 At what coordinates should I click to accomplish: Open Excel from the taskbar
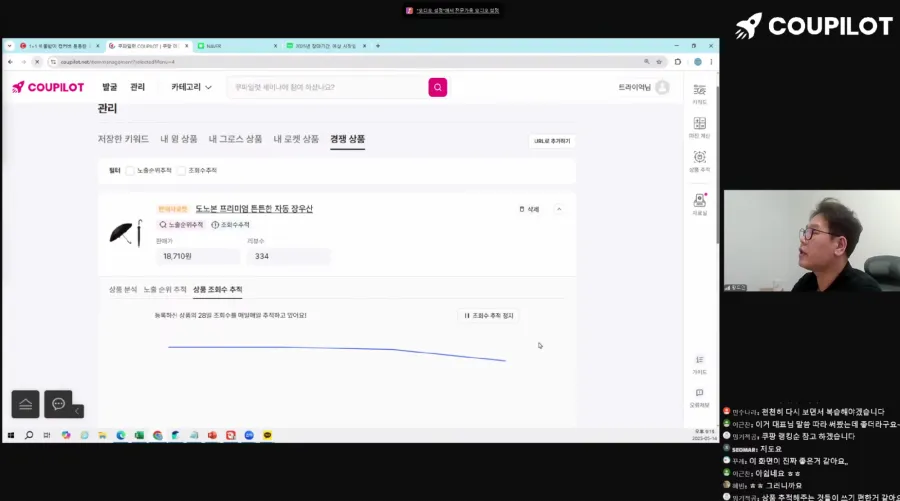[x=139, y=436]
